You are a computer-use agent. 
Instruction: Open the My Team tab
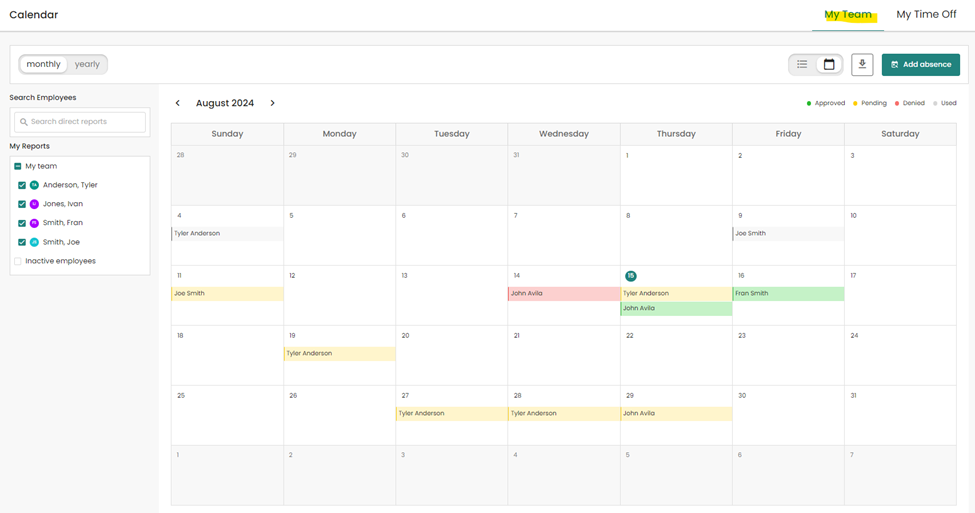[847, 15]
